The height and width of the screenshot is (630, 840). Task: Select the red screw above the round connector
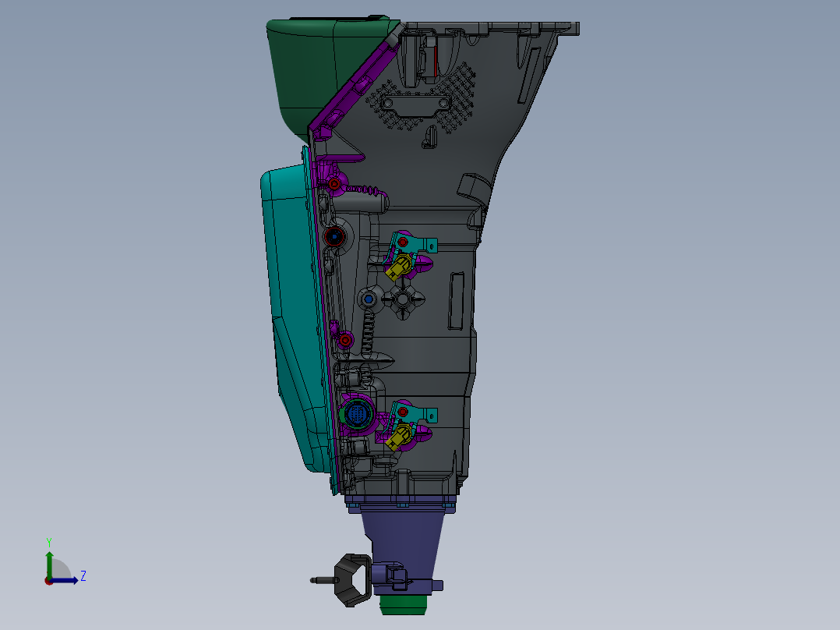coord(344,339)
